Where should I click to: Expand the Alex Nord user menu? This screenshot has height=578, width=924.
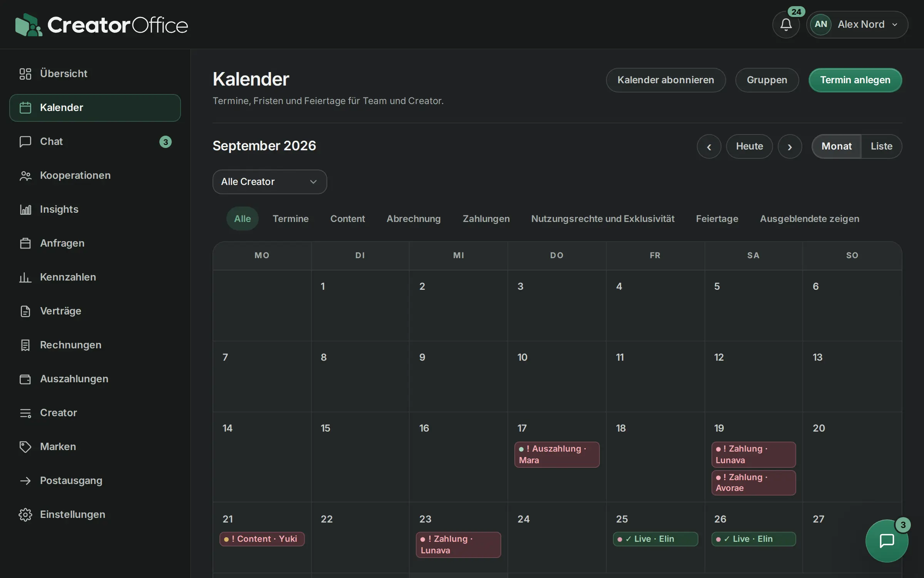click(x=857, y=25)
